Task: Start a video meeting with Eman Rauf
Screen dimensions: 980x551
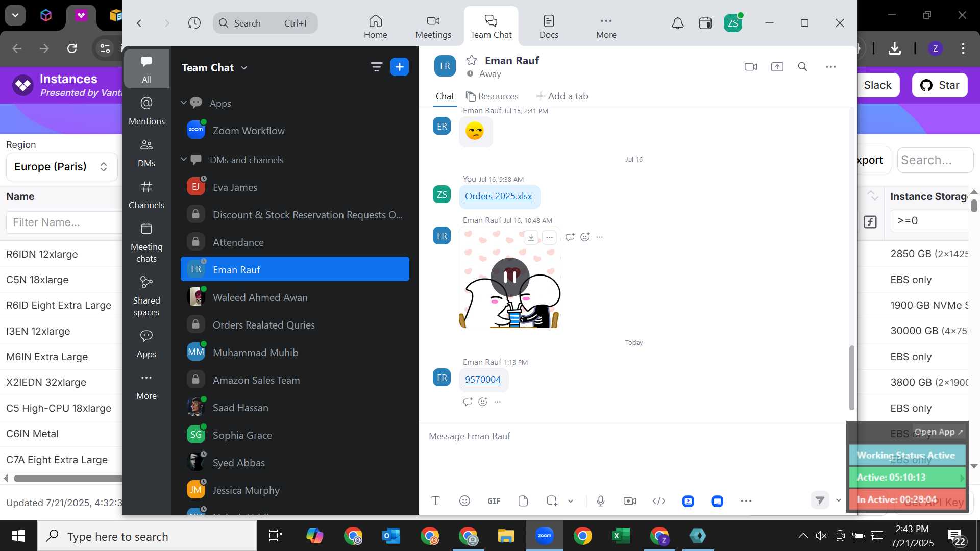Action: point(751,67)
